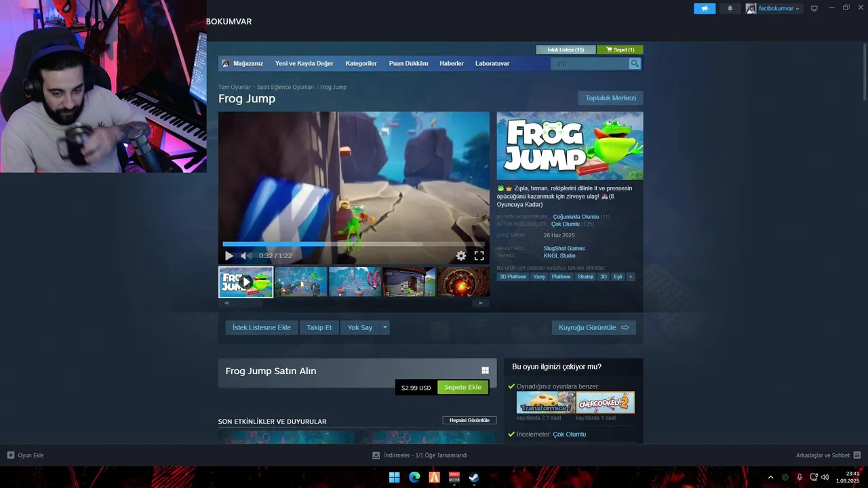Select the fourth screenshot thumbnail

point(409,282)
